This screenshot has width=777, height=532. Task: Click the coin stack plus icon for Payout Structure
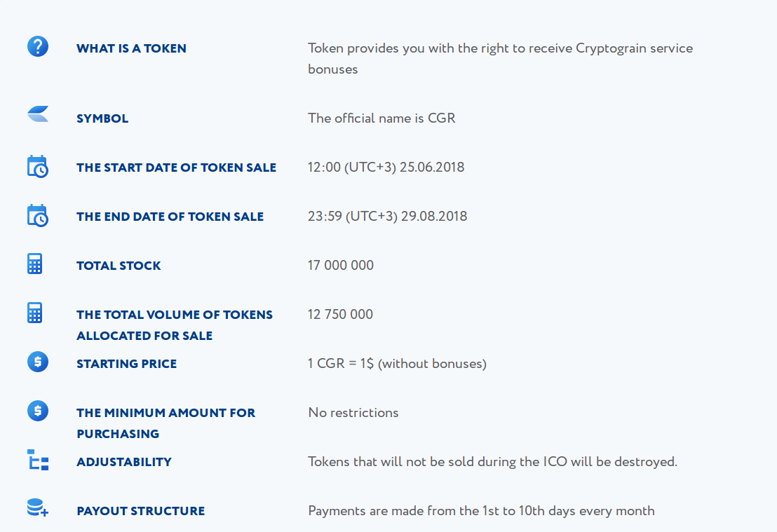click(x=38, y=507)
